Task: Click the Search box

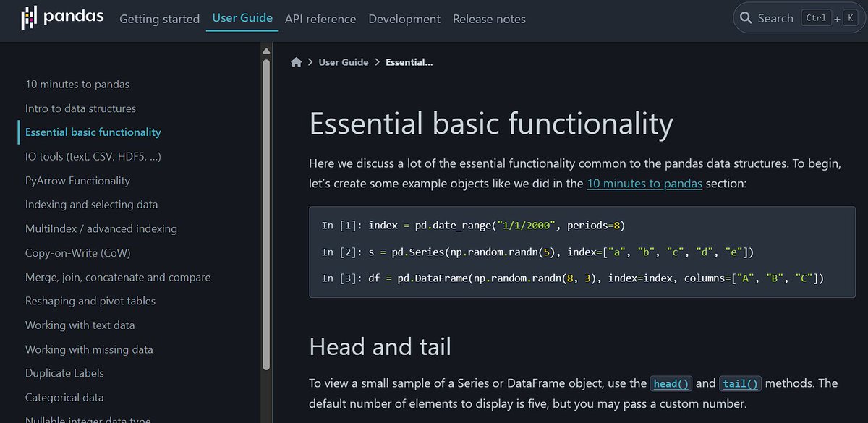Action: coord(798,18)
